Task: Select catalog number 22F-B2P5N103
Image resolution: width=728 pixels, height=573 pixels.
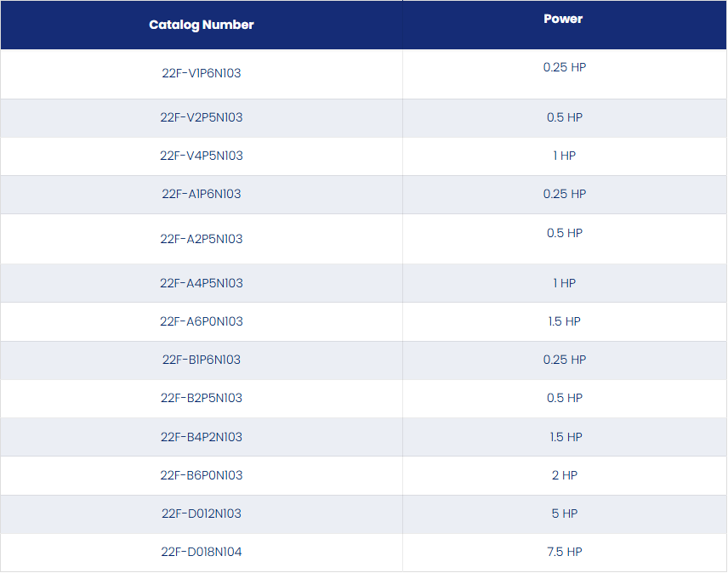Action: coord(201,398)
